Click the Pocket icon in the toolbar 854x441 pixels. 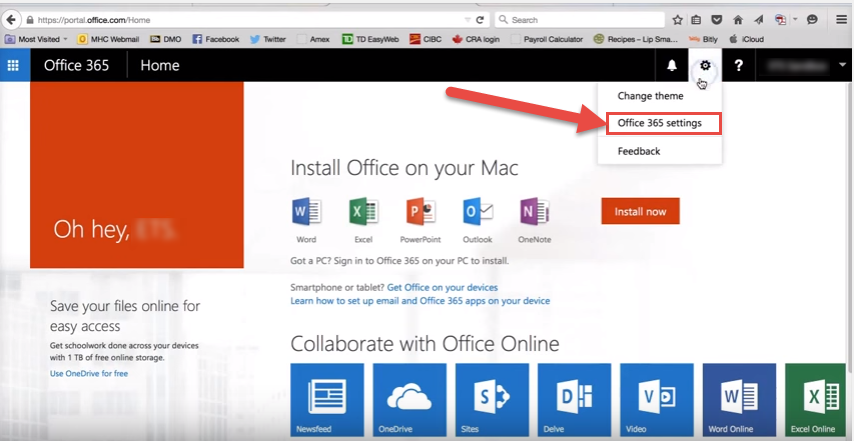[x=717, y=20]
